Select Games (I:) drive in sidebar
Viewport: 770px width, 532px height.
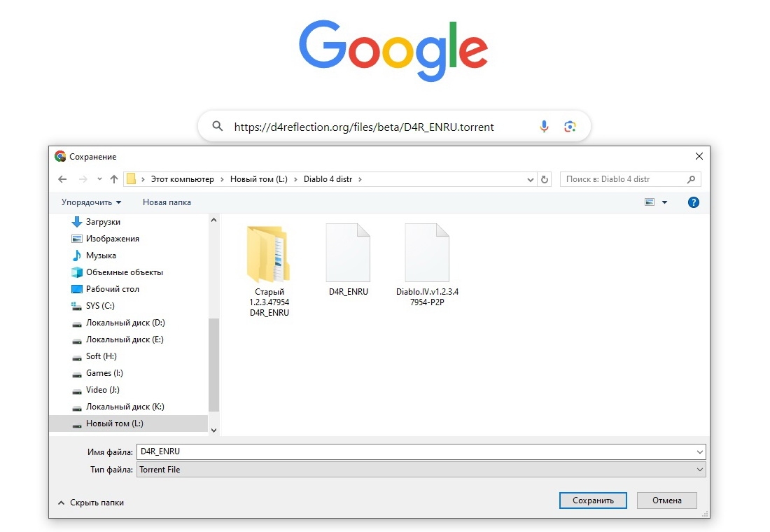point(104,373)
